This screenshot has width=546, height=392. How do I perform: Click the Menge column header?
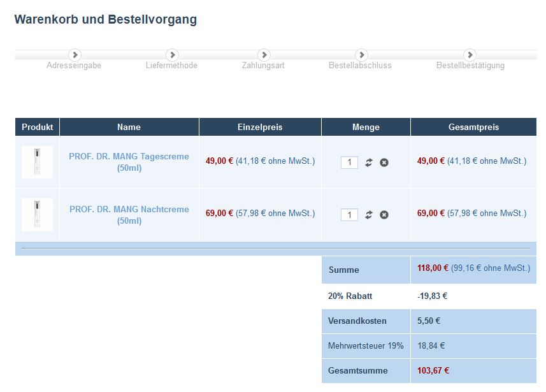click(366, 127)
